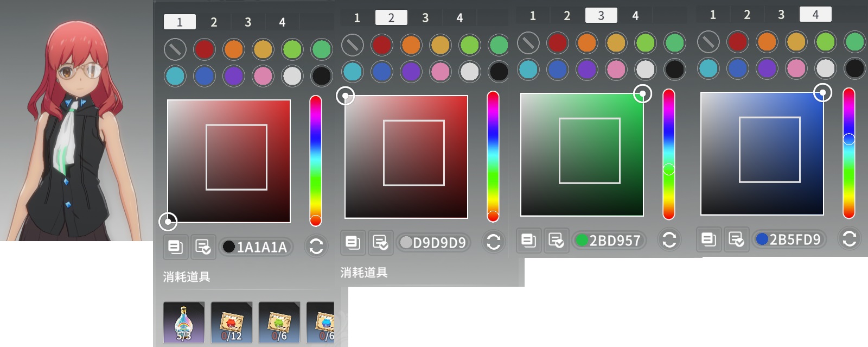
Task: Reset the color in the 2B5FD9 panel
Action: point(850,238)
